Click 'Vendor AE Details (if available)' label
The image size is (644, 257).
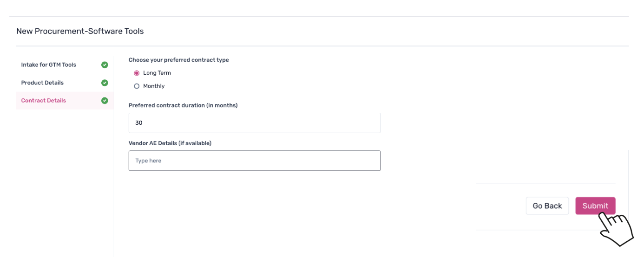tap(170, 143)
